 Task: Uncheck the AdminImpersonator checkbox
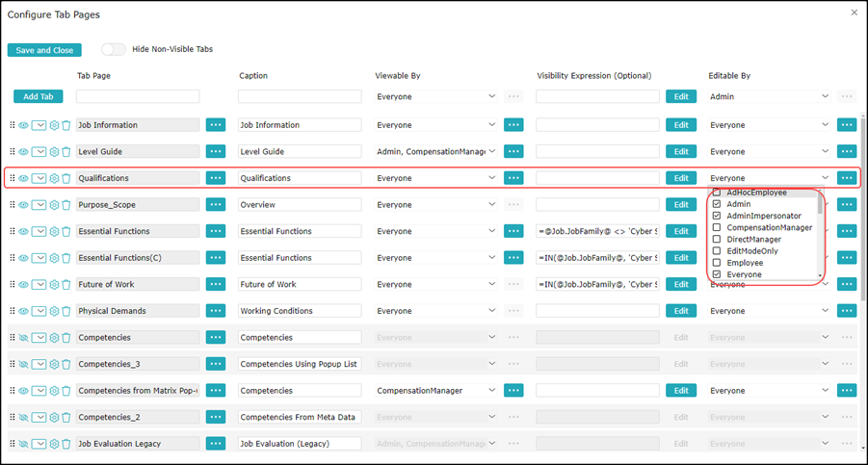pos(717,216)
